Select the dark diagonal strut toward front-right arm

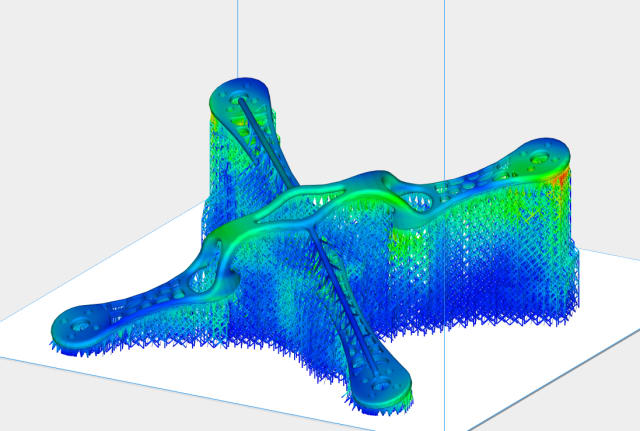340,300
